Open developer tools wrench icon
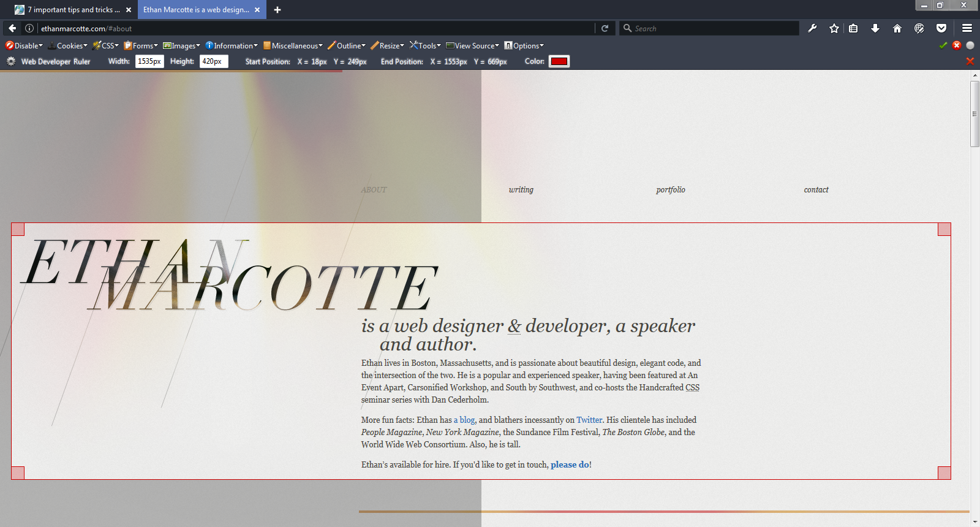 point(812,28)
